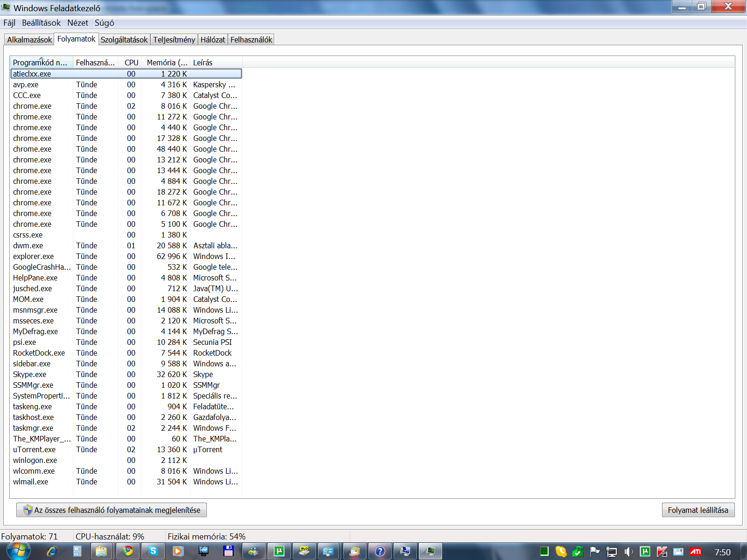Switch to Google Chrome taskbar button
Viewport: 747px width, 560px height.
127,551
